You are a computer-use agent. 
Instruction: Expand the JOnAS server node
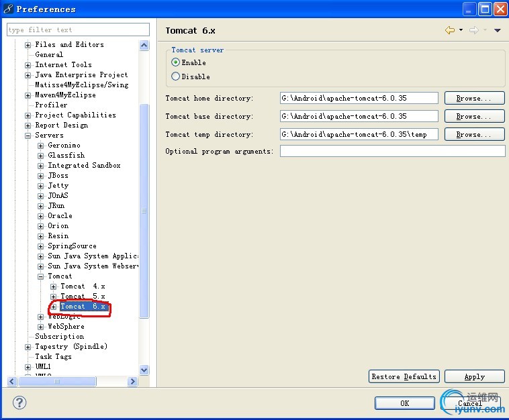[40, 196]
